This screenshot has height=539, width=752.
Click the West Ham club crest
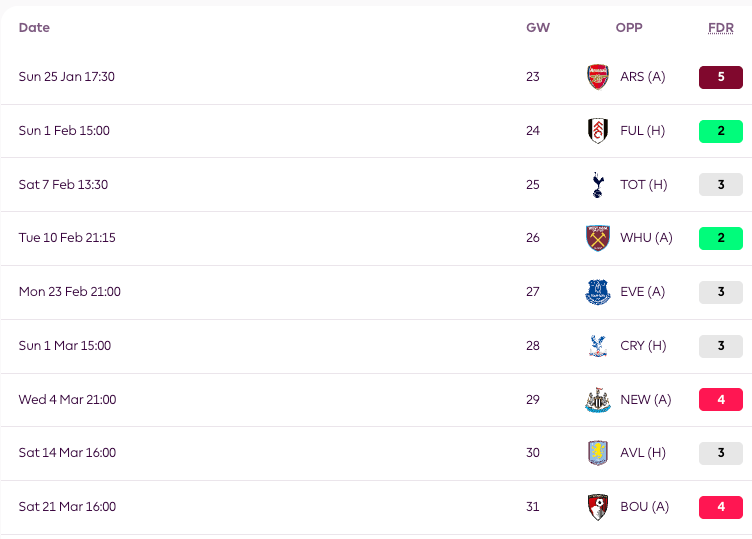pyautogui.click(x=597, y=238)
